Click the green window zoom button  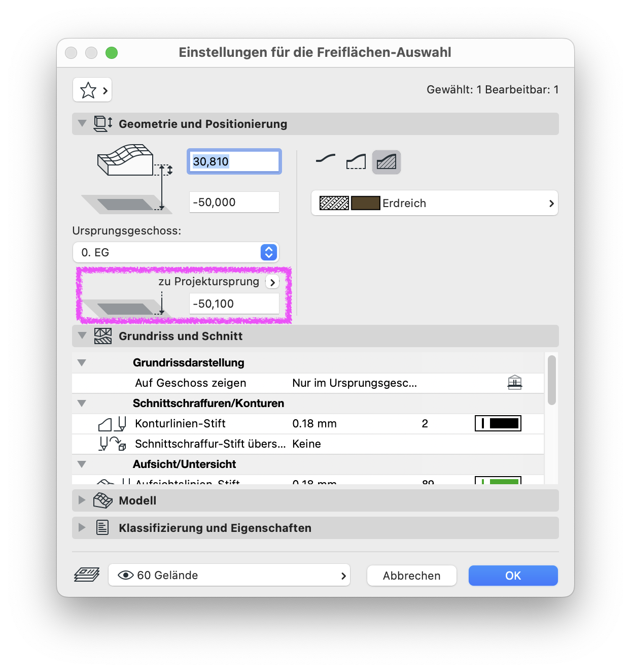pyautogui.click(x=112, y=53)
